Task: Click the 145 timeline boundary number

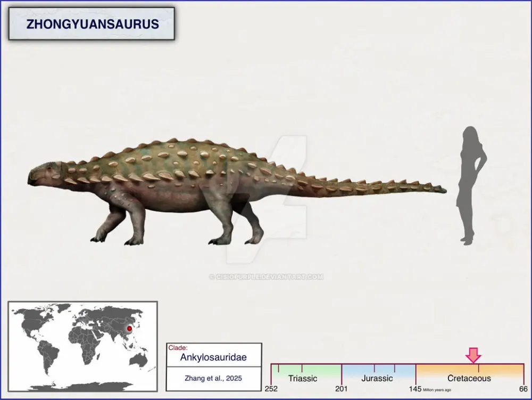Action: pos(415,389)
